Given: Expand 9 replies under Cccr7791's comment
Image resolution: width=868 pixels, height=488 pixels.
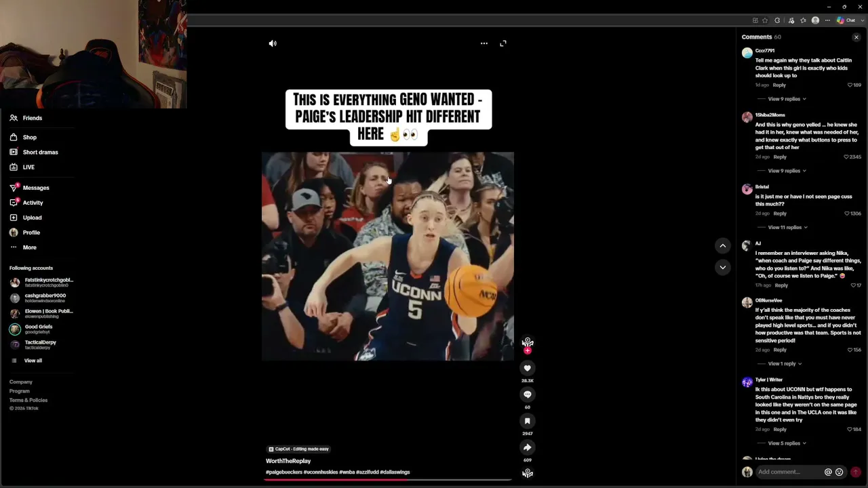Looking at the screenshot, I should (x=787, y=99).
